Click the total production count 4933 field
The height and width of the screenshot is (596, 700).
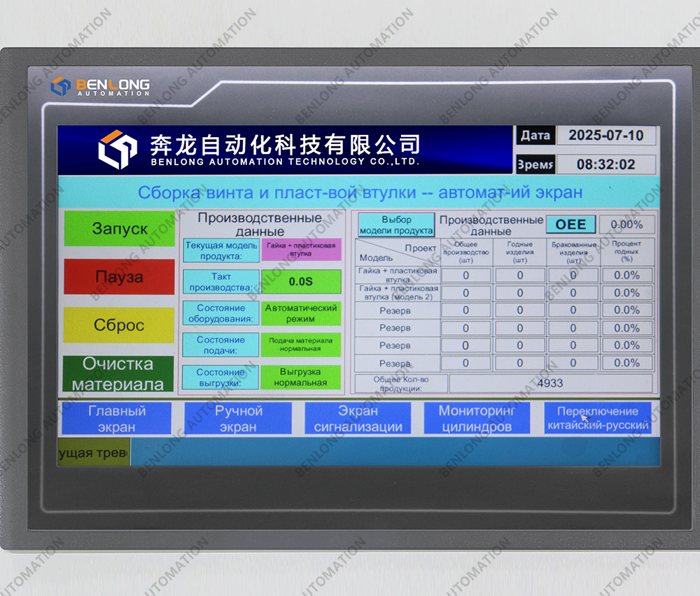pyautogui.click(x=550, y=383)
